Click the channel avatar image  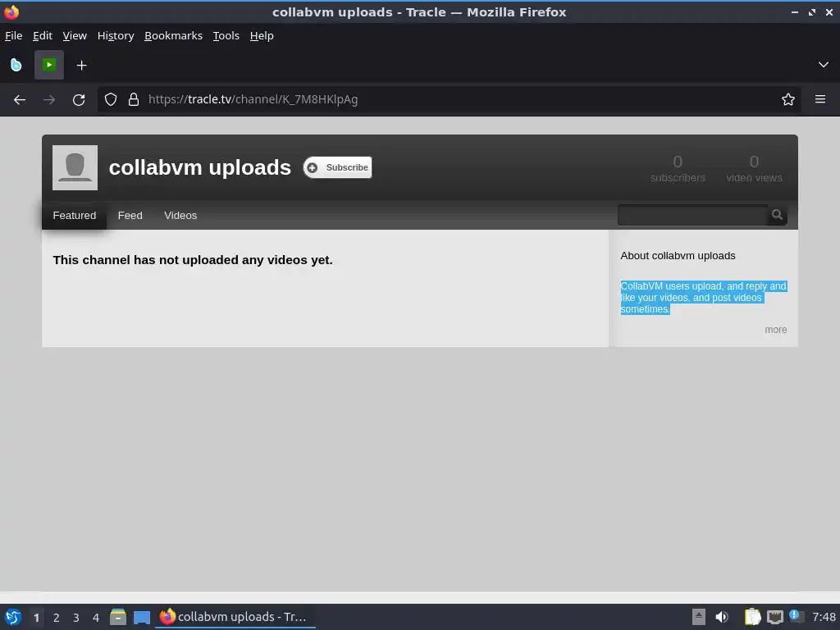(x=75, y=167)
